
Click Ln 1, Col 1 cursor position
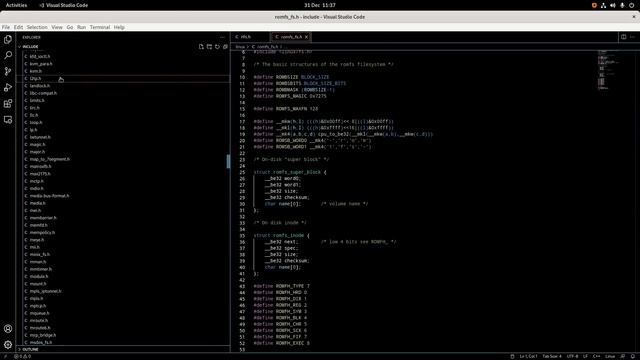528,356
